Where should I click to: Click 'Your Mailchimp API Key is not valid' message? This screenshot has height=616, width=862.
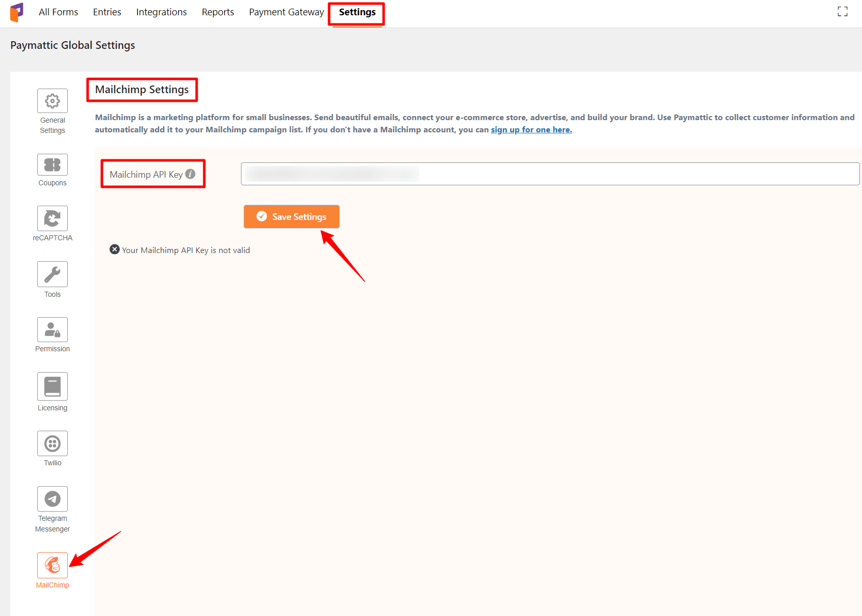186,250
